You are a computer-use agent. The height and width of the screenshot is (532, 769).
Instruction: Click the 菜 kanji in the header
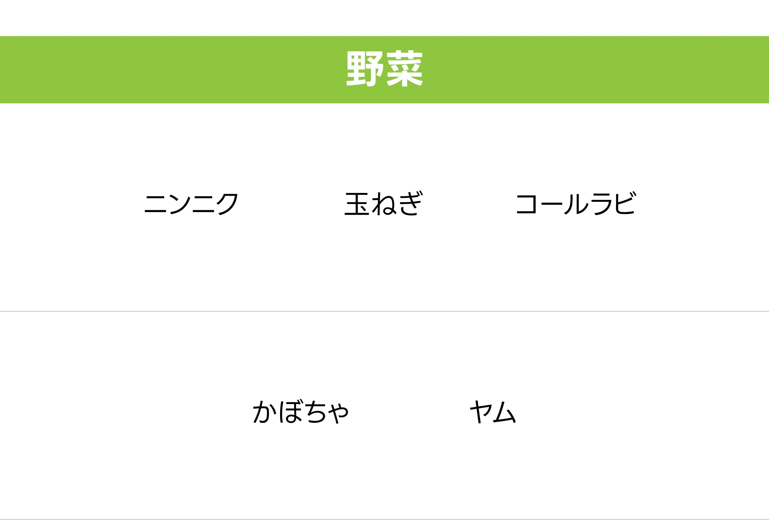[x=405, y=69]
